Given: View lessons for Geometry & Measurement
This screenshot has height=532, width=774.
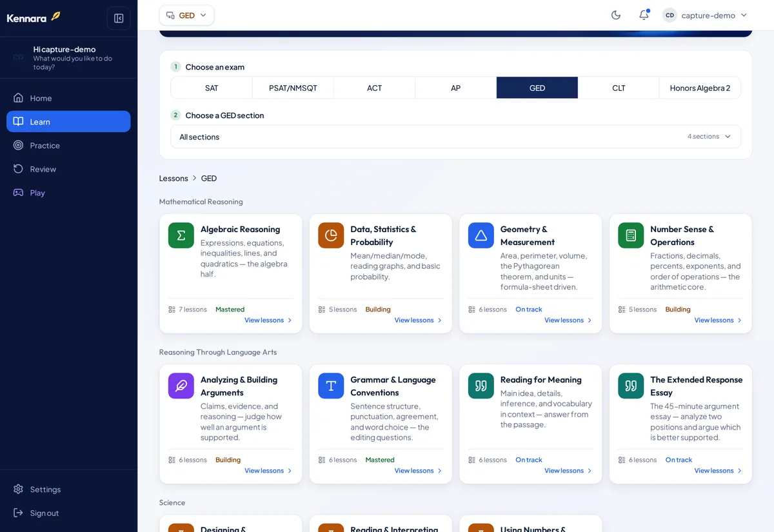Looking at the screenshot, I should coord(568,320).
